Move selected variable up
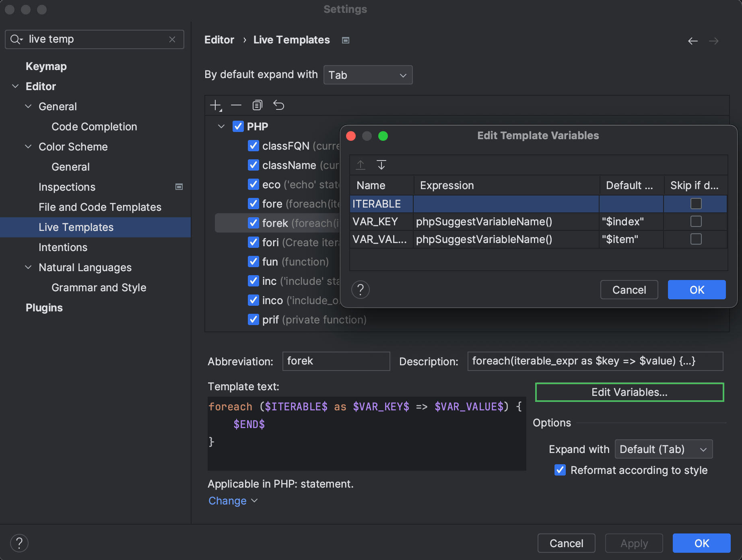742x560 pixels. pyautogui.click(x=361, y=165)
